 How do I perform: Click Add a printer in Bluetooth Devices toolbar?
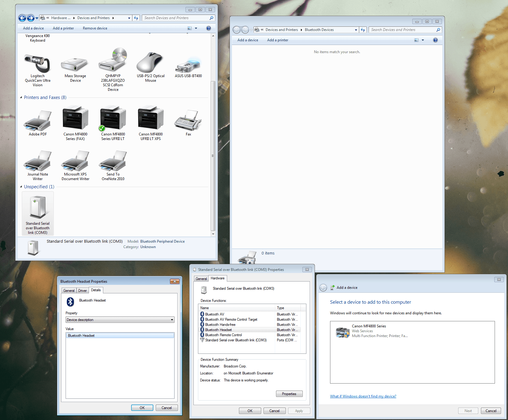click(278, 40)
